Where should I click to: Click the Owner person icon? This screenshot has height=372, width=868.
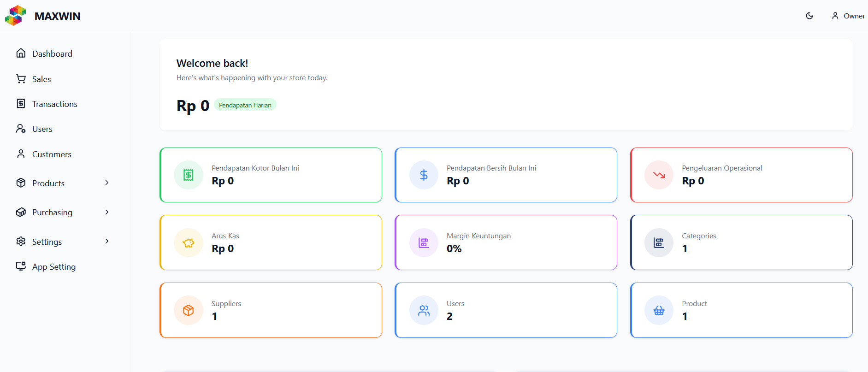pos(835,16)
